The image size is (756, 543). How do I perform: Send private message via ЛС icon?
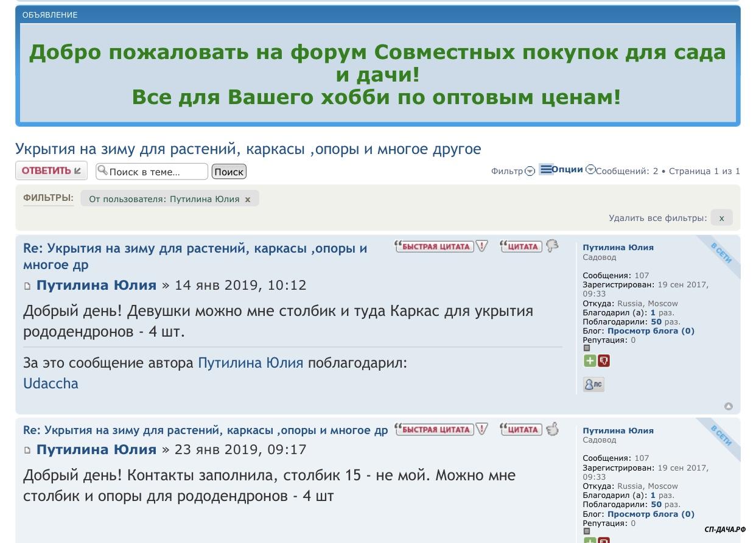click(x=593, y=384)
